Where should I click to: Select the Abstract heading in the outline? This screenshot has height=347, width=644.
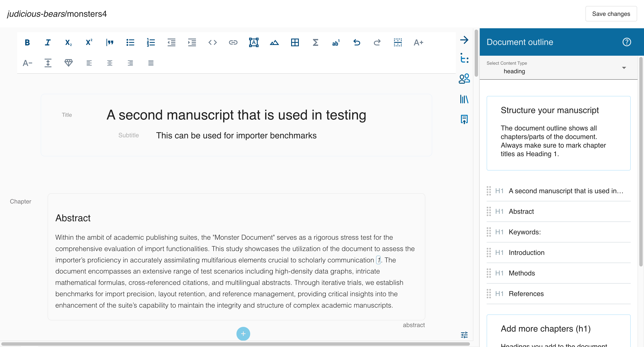[x=521, y=211]
